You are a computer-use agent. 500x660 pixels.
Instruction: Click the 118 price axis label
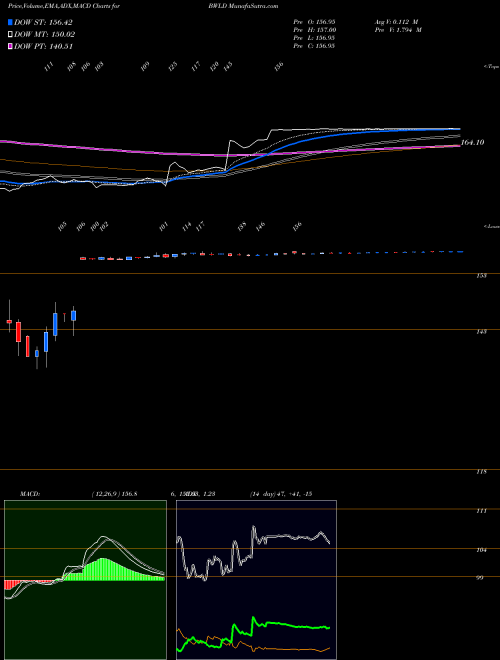(x=482, y=472)
